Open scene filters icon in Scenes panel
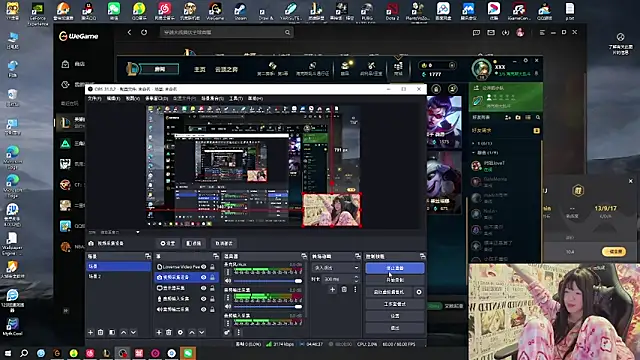The width and height of the screenshot is (640, 360). [112, 332]
